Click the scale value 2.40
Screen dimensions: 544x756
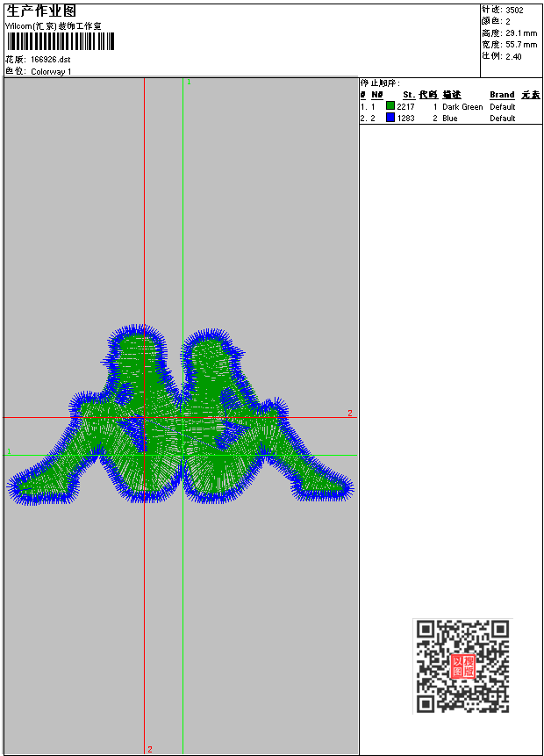513,56
